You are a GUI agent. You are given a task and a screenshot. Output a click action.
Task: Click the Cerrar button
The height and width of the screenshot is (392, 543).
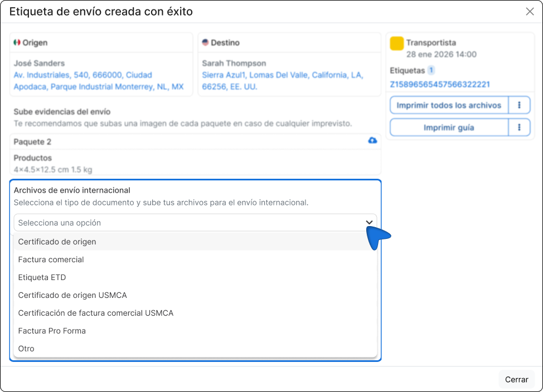point(516,379)
